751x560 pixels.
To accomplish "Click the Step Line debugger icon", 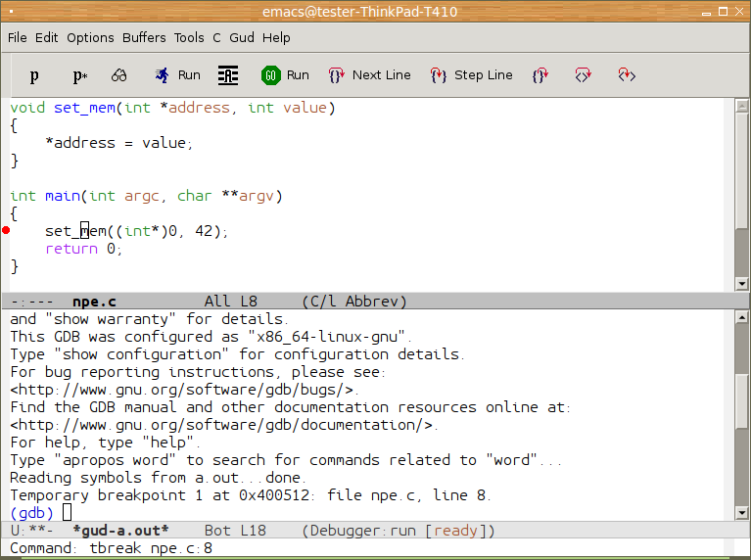I will pos(439,75).
